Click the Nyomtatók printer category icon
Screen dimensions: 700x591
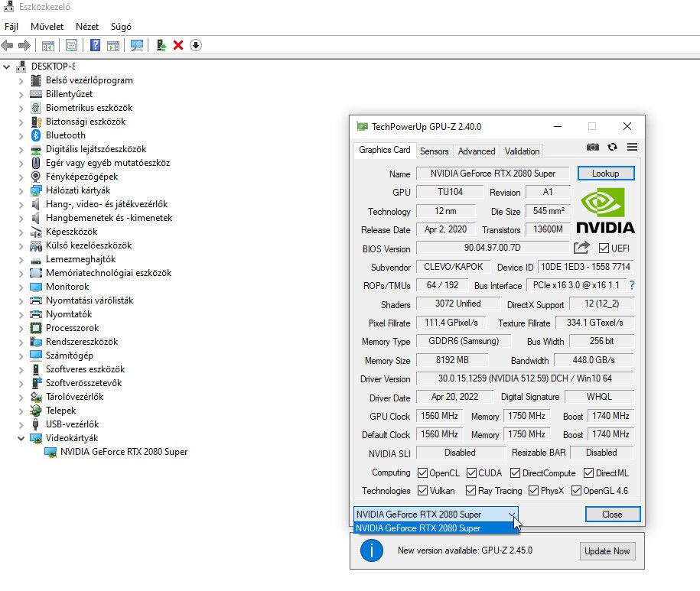[36, 314]
